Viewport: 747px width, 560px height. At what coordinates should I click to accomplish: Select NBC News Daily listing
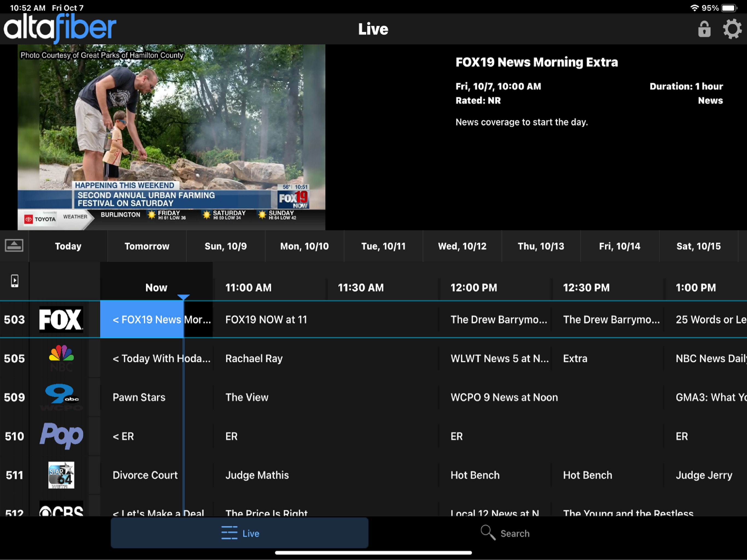[x=706, y=358]
